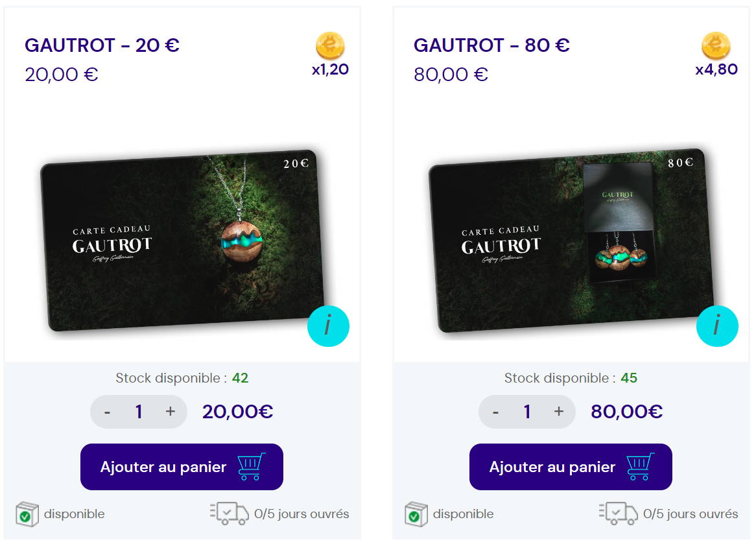This screenshot has width=756, height=546.
Task: Decrease quantity of the 80 € gift card
Action: tap(495, 412)
